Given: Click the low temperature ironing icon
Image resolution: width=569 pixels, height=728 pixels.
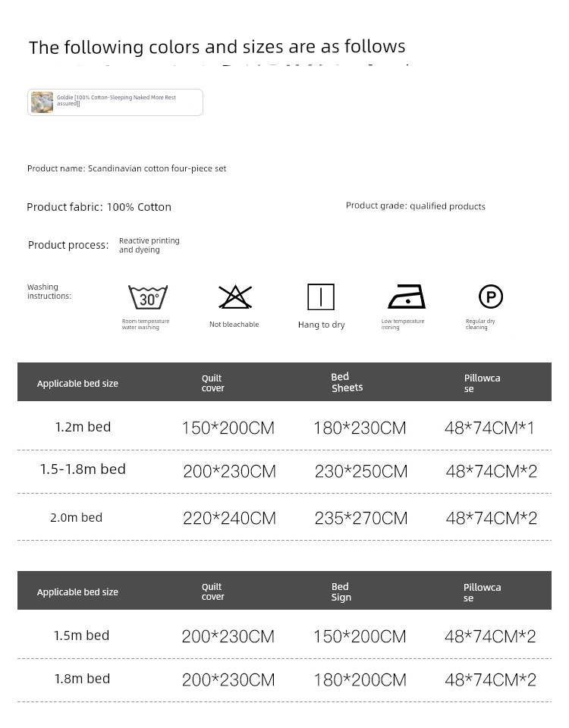Looking at the screenshot, I should 407,297.
